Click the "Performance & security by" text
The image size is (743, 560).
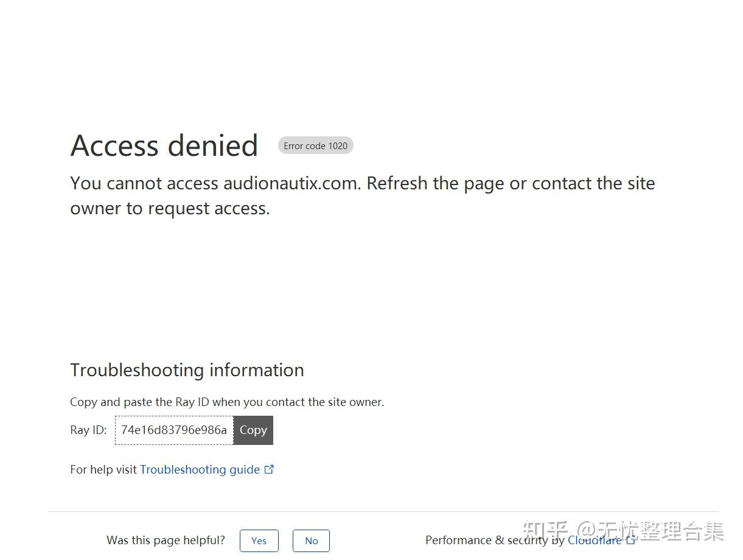tap(495, 540)
